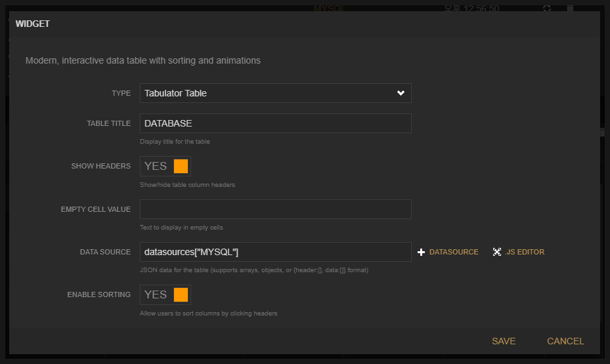Add a datasource with the plus DATASOURCE button

click(448, 252)
